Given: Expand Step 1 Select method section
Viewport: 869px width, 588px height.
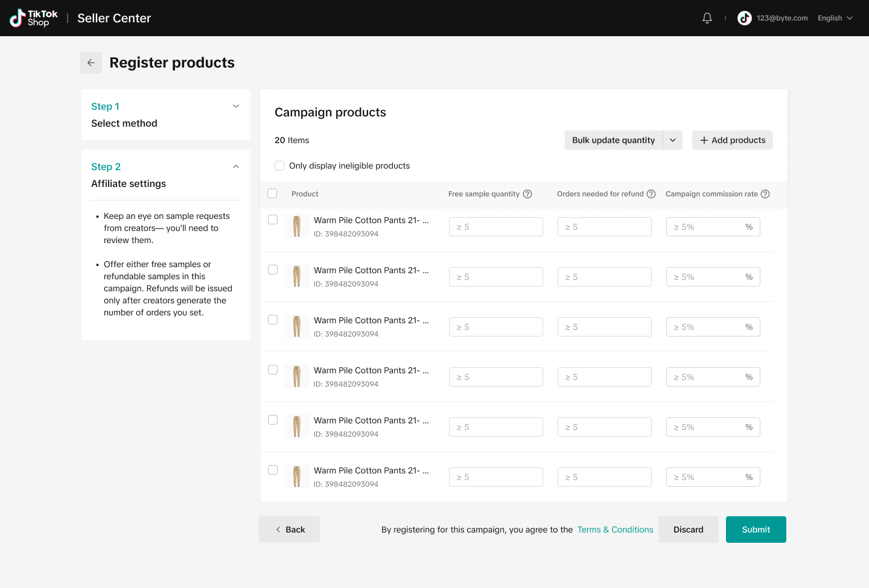Looking at the screenshot, I should (236, 106).
